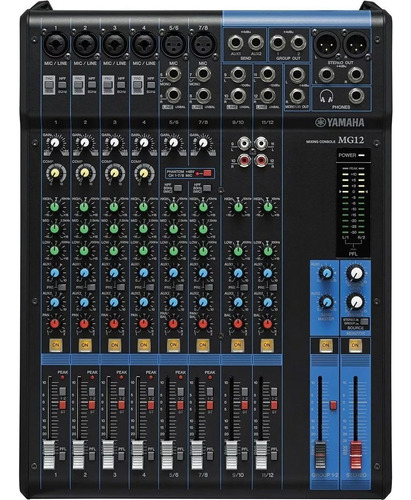Toggle the channel 5/6 HPF switch
This screenshot has width=411, height=500.
click(178, 188)
